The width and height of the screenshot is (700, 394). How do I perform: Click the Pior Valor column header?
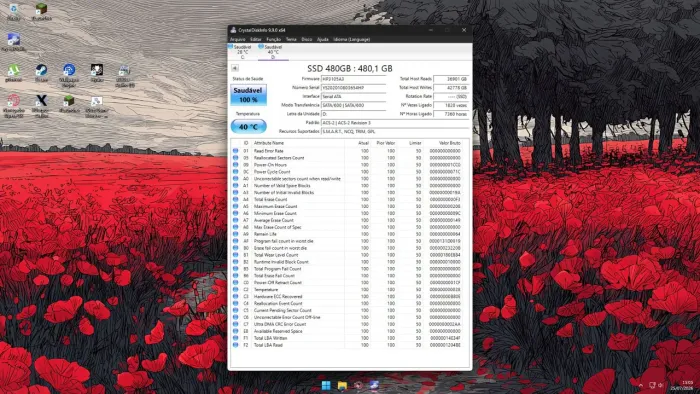point(386,143)
